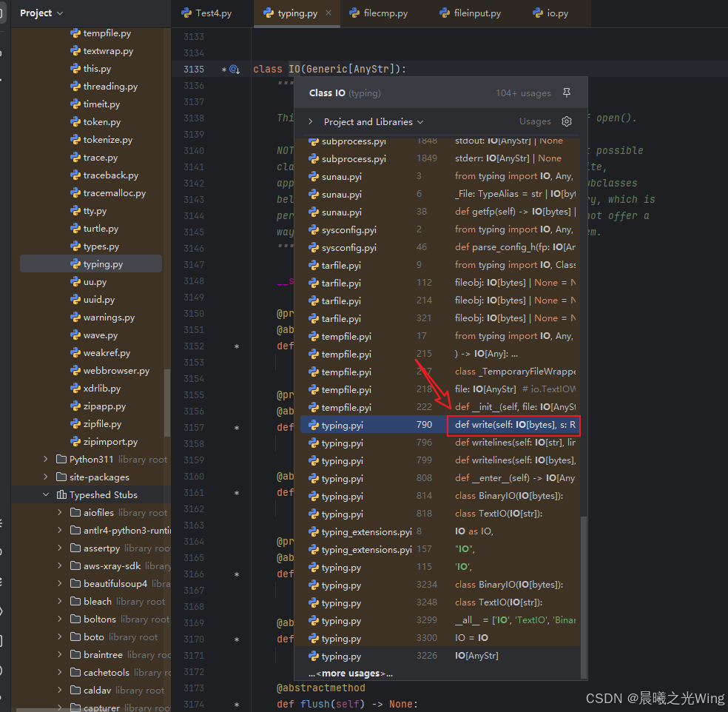Switch to the Test4.py tab
The image size is (728, 712).
(206, 13)
